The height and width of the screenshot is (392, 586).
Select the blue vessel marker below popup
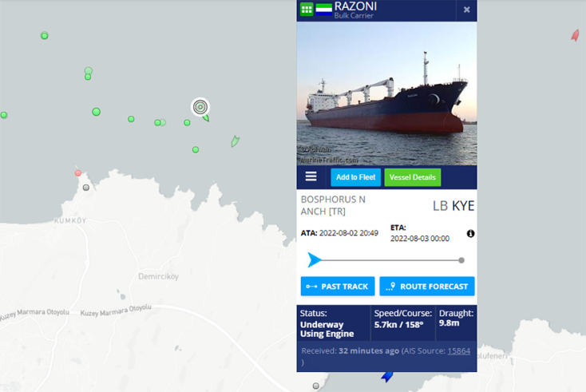(386, 376)
